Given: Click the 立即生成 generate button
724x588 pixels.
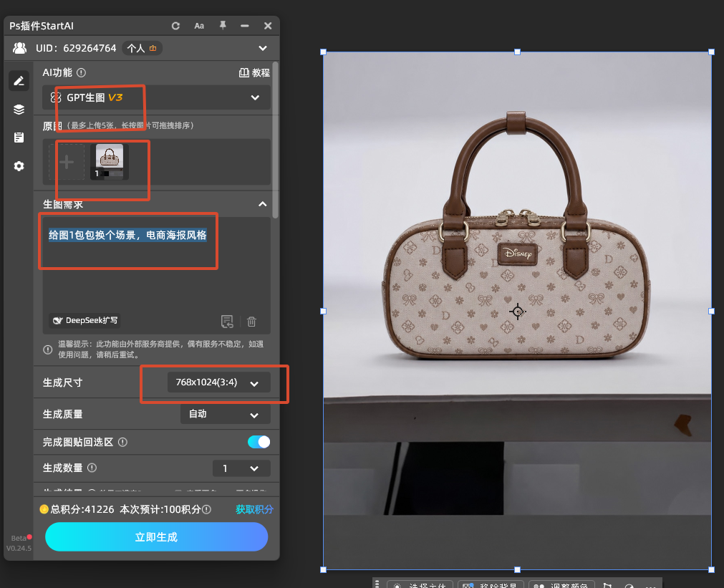Looking at the screenshot, I should tap(157, 536).
